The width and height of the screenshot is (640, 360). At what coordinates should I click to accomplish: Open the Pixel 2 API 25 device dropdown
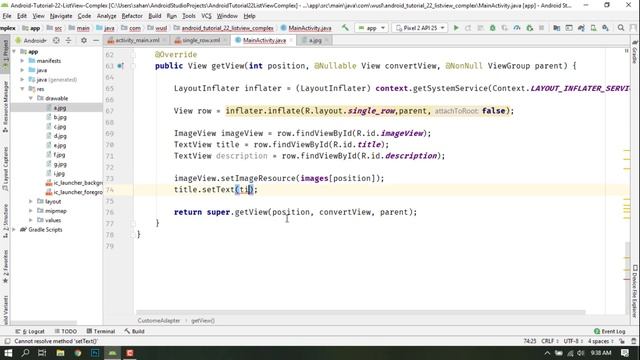click(x=420, y=28)
